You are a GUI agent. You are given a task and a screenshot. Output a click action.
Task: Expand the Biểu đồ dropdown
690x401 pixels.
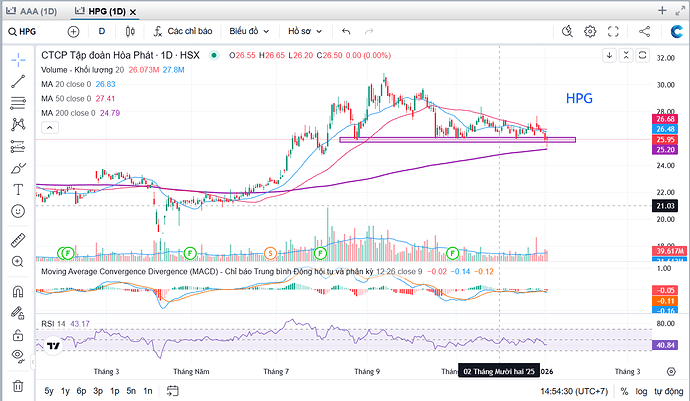click(x=249, y=31)
